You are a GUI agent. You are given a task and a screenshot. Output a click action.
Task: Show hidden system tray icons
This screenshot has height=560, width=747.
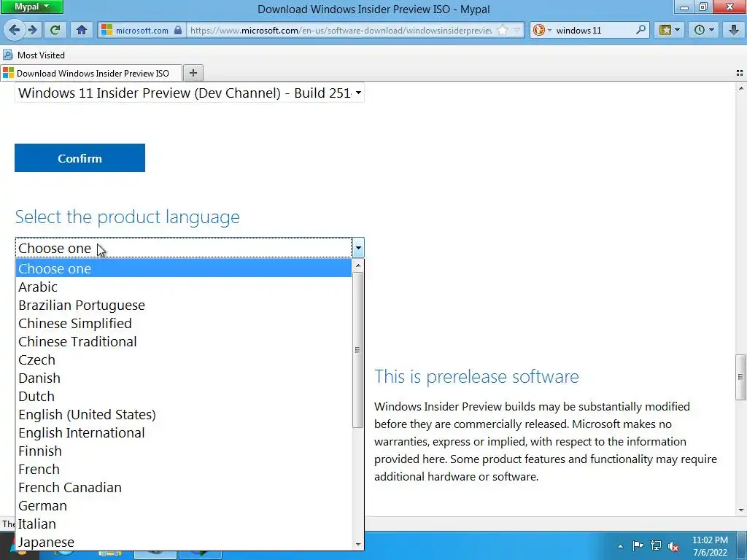click(x=620, y=545)
